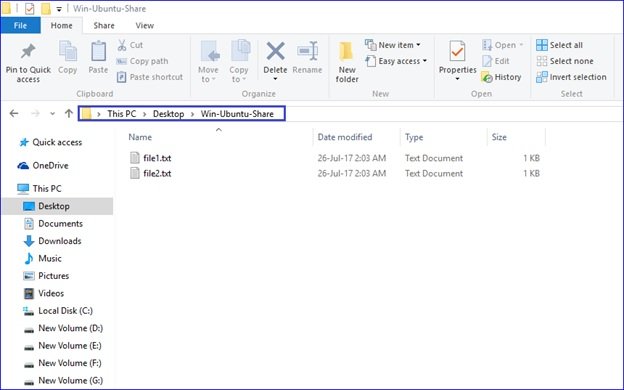Viewport: 624px width, 390px height.
Task: Click file1.txt document icon
Action: (x=135, y=158)
